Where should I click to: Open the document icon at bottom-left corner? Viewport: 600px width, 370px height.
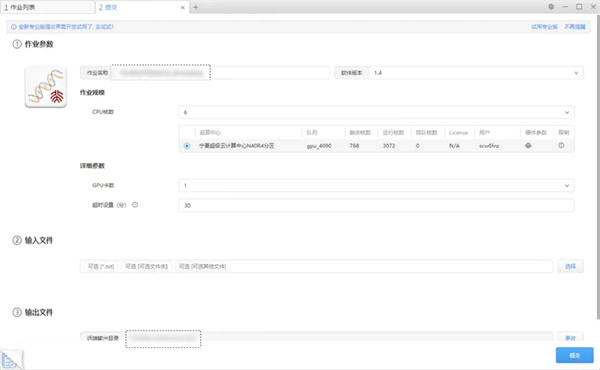click(11, 360)
